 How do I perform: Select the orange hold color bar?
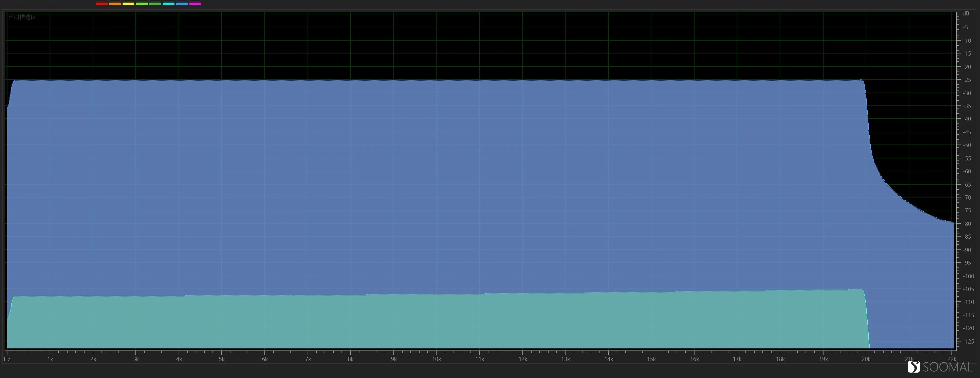(115, 3)
